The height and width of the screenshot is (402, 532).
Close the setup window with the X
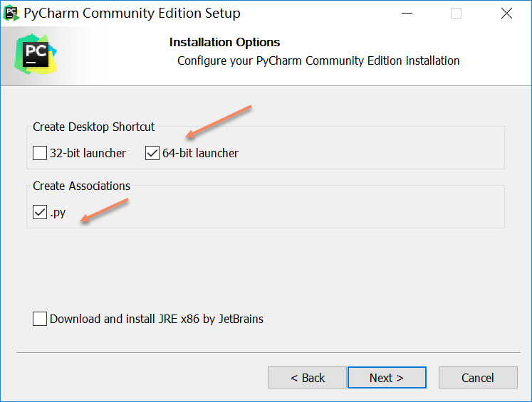coord(506,14)
